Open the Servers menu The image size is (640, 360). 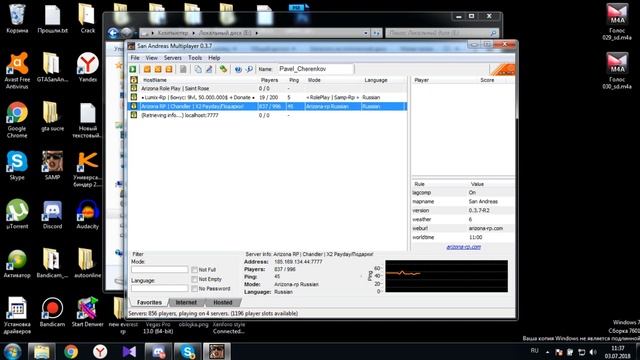(x=173, y=58)
